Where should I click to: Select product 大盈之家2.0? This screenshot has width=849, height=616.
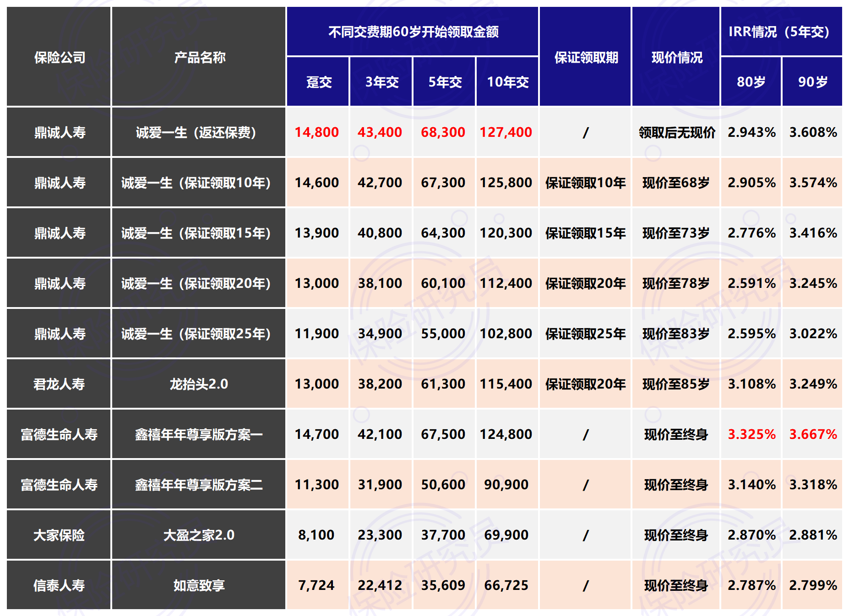pyautogui.click(x=199, y=535)
